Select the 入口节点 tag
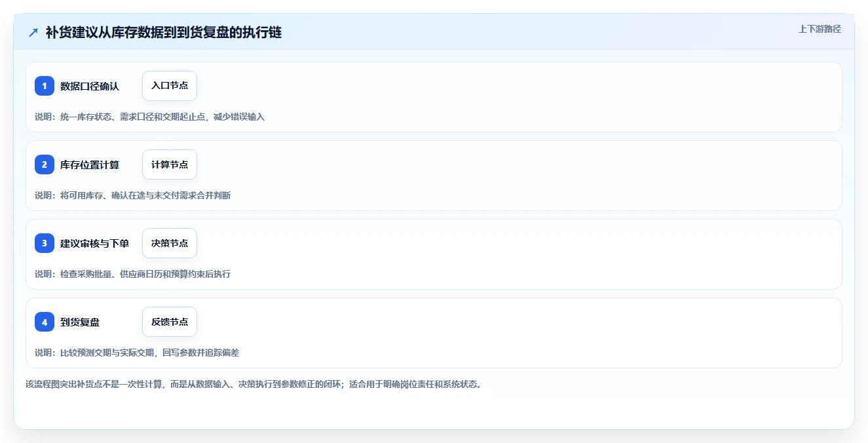The image size is (868, 443). [170, 86]
